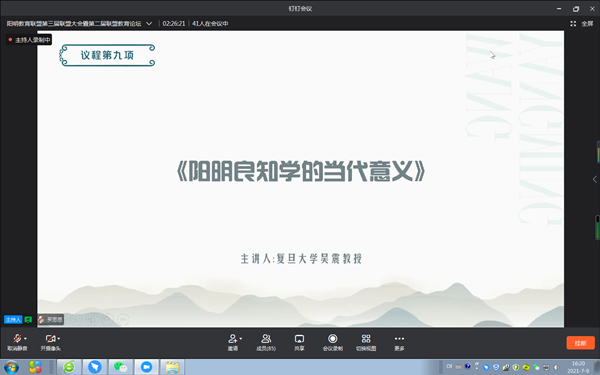Turn on the camera (开摄像头)
Image resolution: width=600 pixels, height=375 pixels.
coord(50,342)
